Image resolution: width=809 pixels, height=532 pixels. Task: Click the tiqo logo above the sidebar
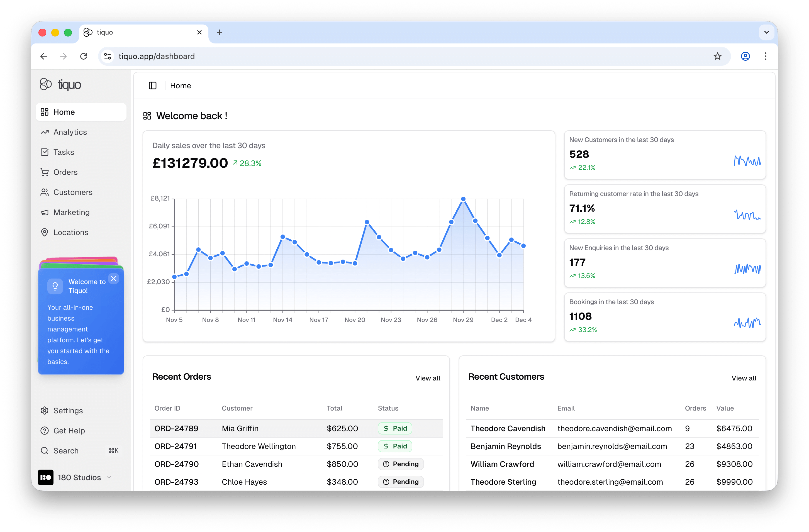point(60,84)
